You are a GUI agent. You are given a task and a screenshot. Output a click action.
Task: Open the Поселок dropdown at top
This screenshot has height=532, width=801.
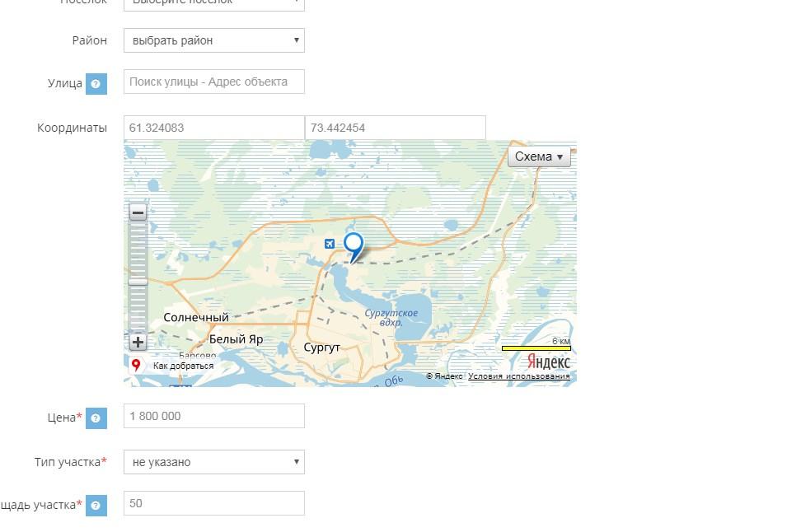(214, 4)
